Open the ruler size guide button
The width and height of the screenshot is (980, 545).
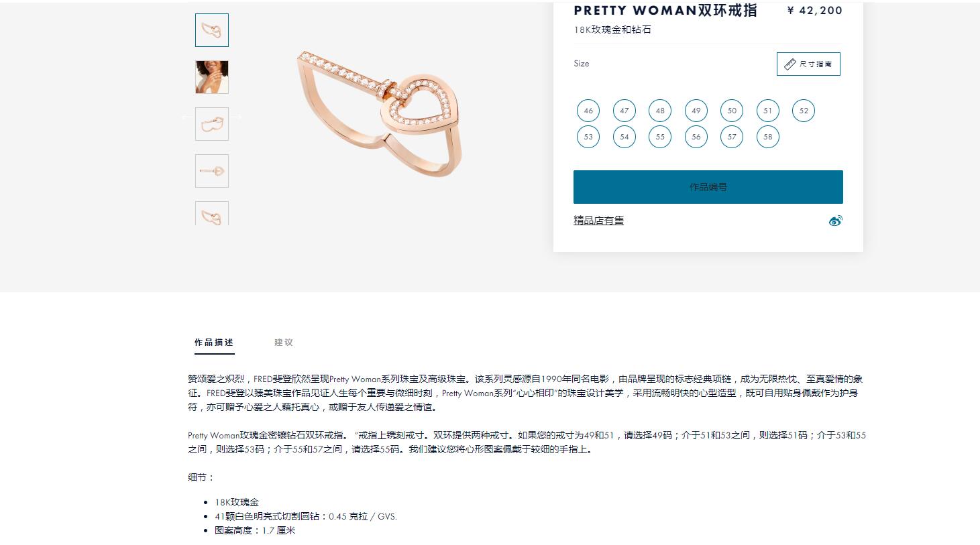808,64
